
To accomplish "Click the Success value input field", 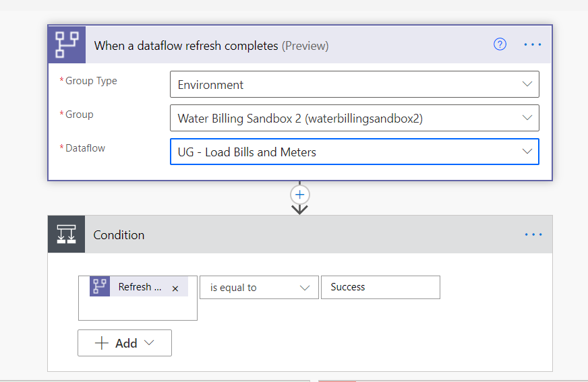I will 380,287.
